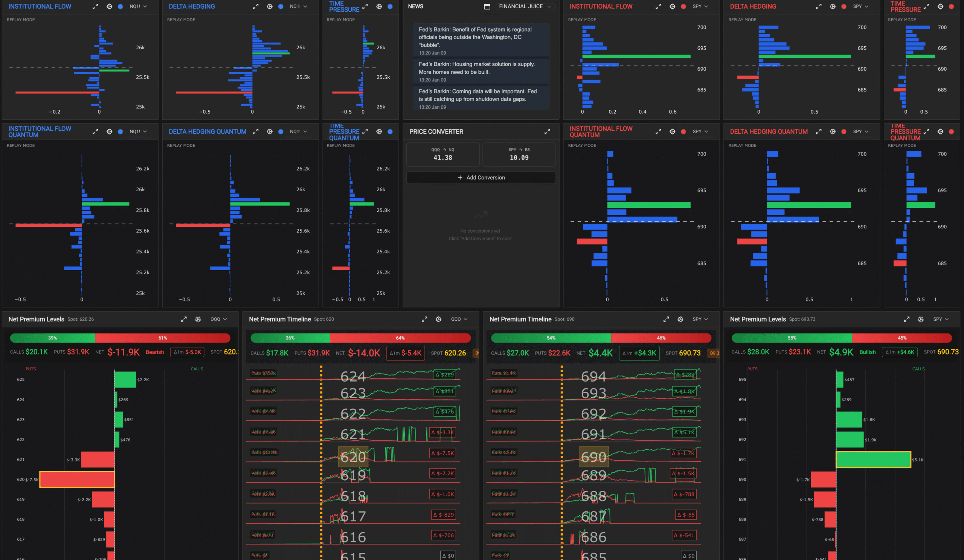Screen dimensions: 964x560
Task: Open settings for NQ Institutional Flow panel
Action: [x=110, y=6]
